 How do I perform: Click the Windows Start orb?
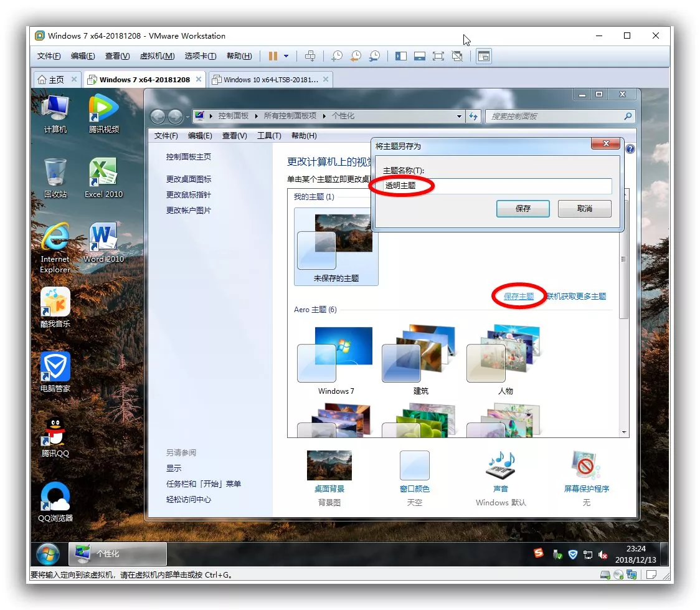click(48, 554)
